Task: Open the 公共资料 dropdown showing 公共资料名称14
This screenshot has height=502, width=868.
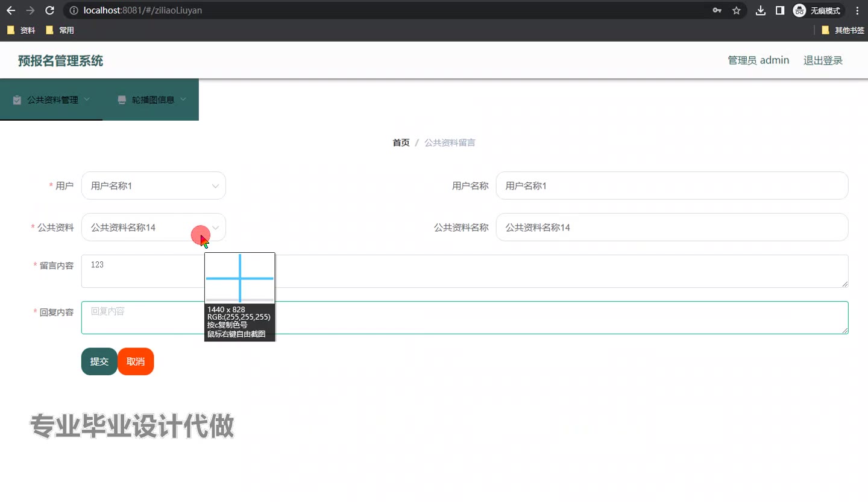Action: click(154, 227)
